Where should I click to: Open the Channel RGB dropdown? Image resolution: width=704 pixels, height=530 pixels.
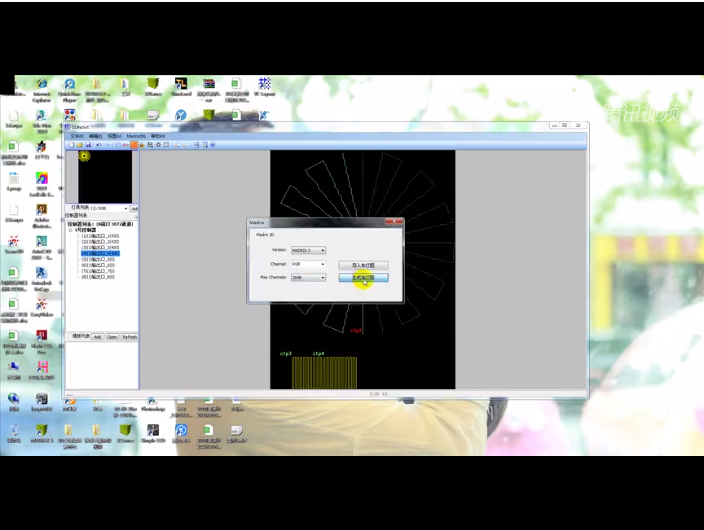tap(307, 264)
